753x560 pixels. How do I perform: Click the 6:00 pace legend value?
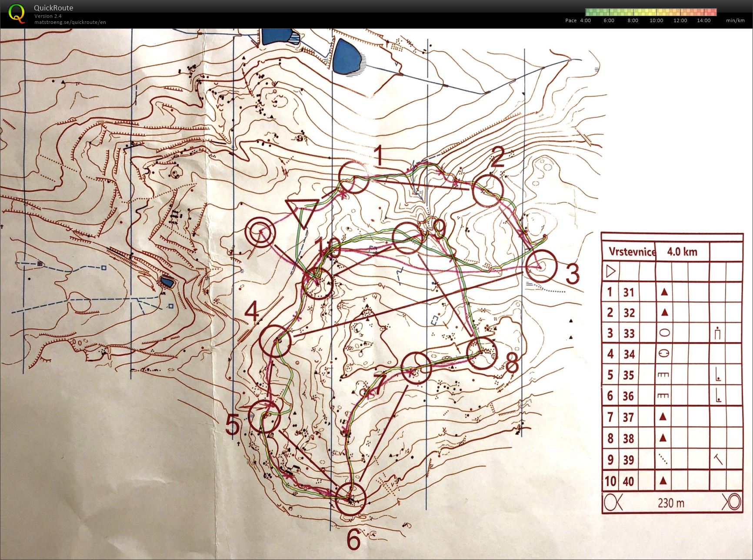pyautogui.click(x=609, y=20)
